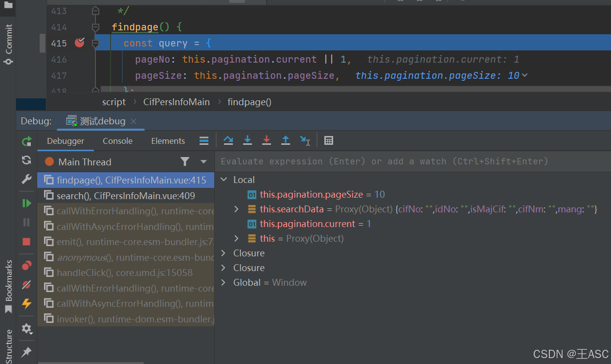Select the search() stack frame at line 409

tap(125, 196)
